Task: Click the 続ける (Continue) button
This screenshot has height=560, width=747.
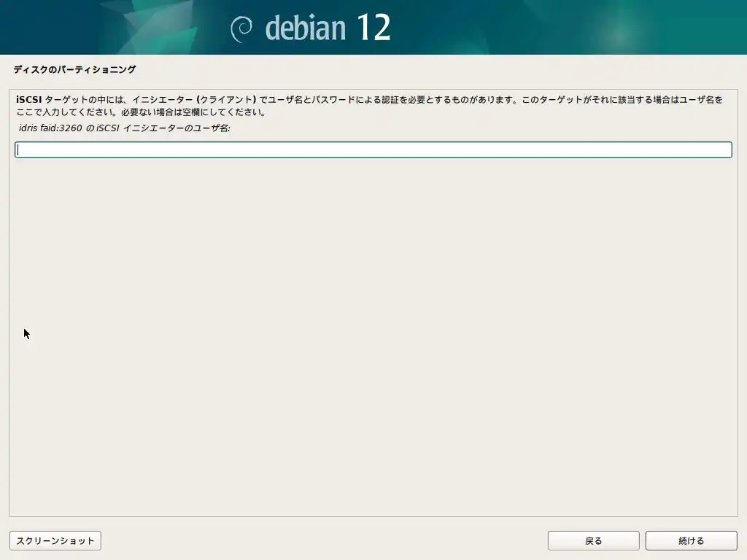Action: (x=692, y=540)
